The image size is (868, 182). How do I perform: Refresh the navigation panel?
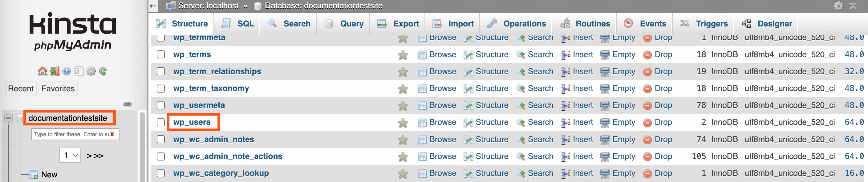click(103, 71)
